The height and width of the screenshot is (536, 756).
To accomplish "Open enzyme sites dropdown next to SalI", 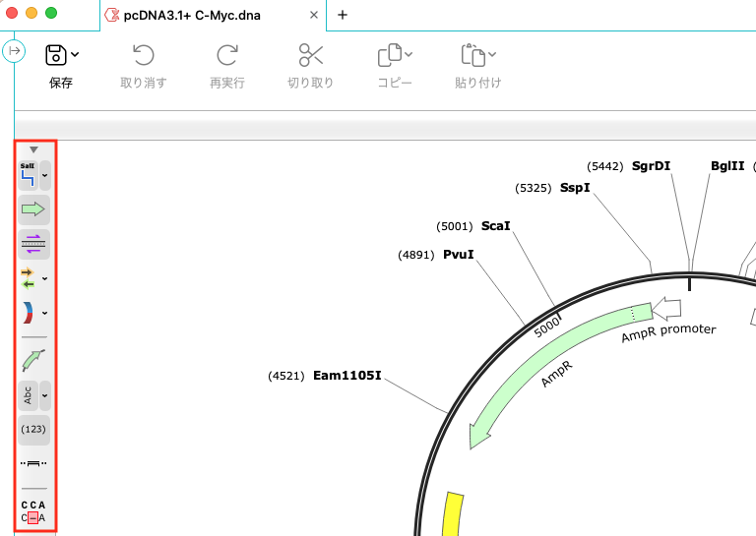I will [x=45, y=175].
